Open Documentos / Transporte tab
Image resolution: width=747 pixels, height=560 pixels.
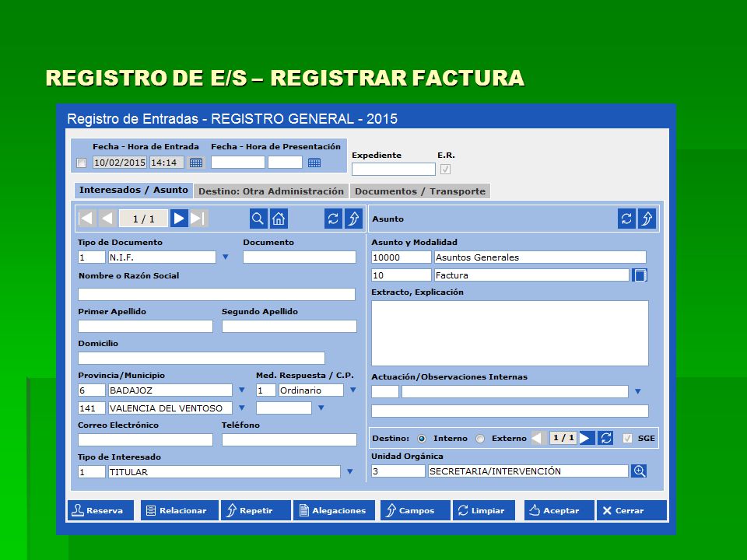419,191
